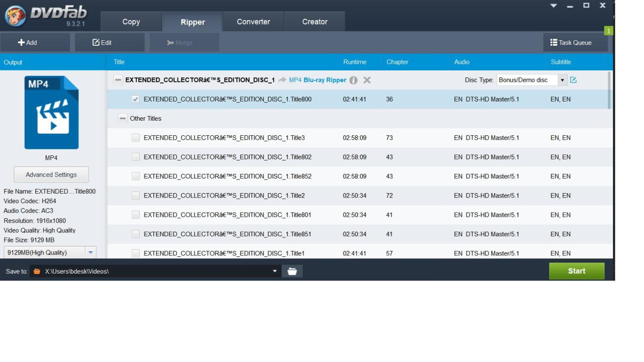This screenshot has width=644, height=362.
Task: Click the green task count badge
Action: click(608, 31)
